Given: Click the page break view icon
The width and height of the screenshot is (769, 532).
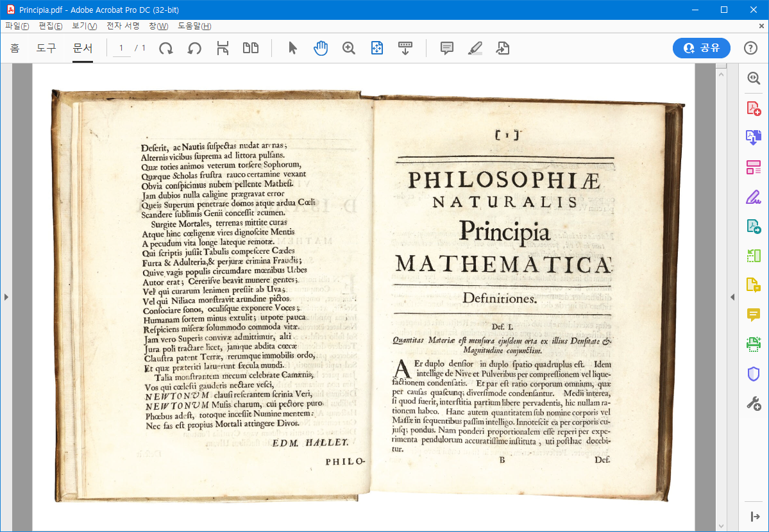Looking at the screenshot, I should pos(223,48).
